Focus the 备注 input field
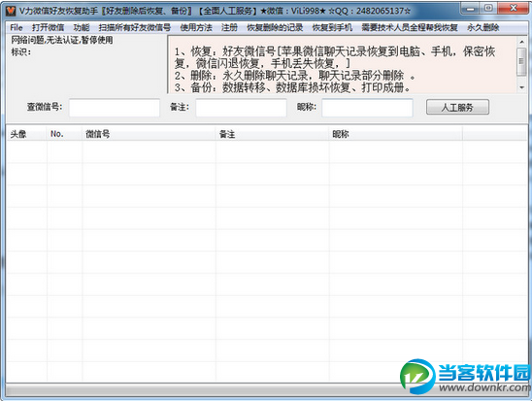This screenshot has width=532, height=401. (x=241, y=108)
